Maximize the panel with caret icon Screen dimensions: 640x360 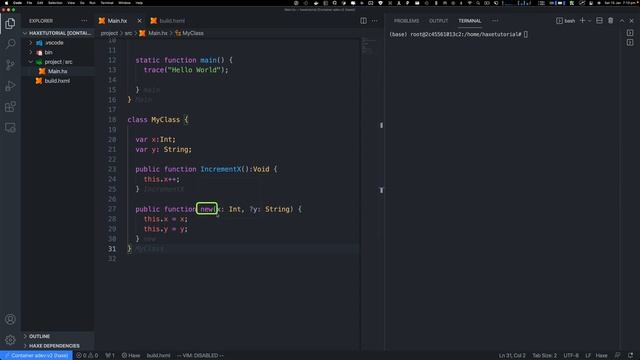pos(622,20)
